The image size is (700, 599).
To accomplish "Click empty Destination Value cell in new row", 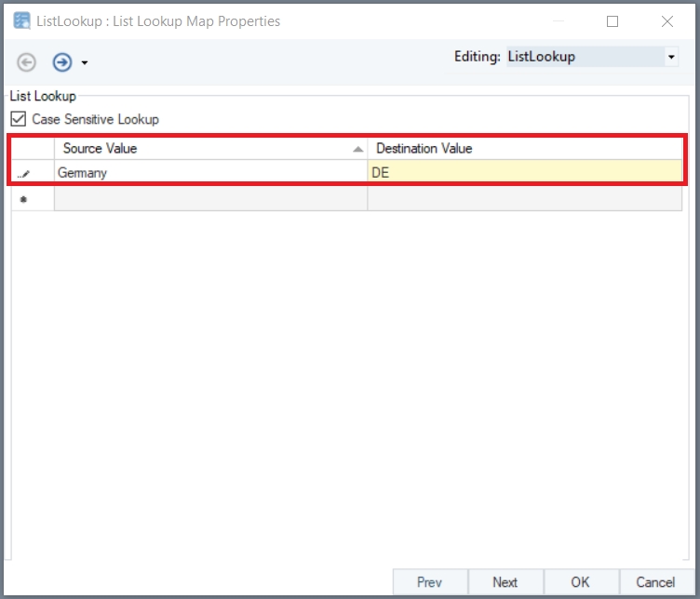I will [525, 198].
